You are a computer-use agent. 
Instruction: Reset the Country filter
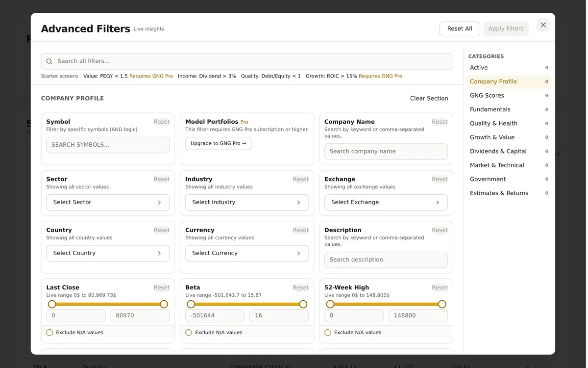point(162,230)
